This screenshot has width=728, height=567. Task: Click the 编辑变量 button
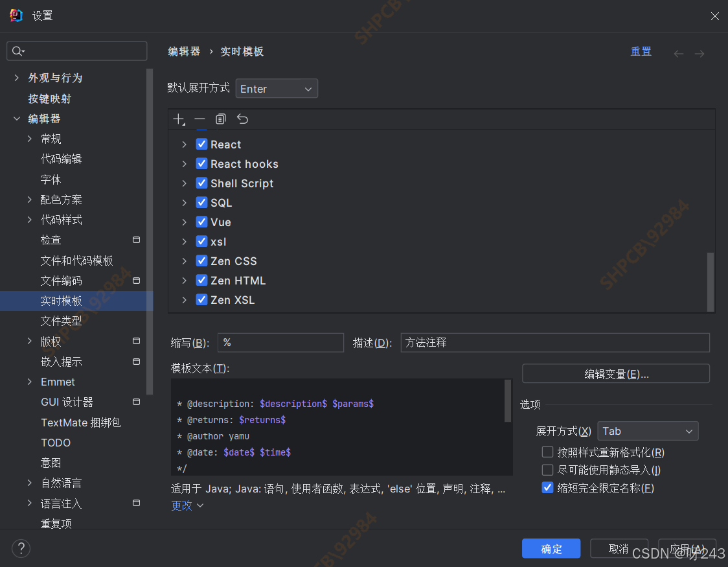[x=615, y=373]
